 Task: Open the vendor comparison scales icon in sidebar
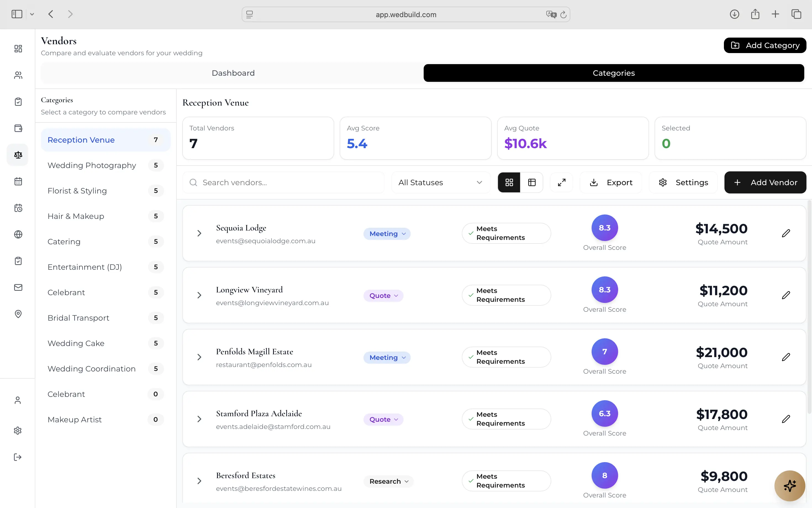pyautogui.click(x=18, y=155)
